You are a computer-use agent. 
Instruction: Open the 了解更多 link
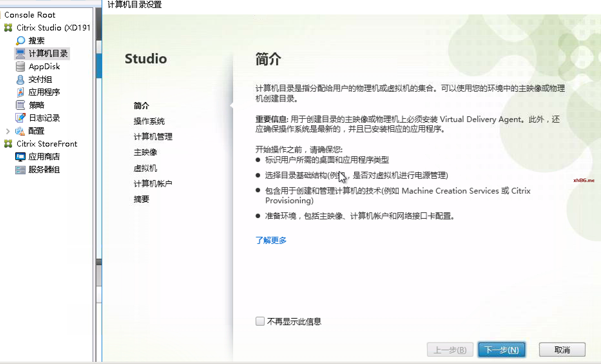point(271,240)
